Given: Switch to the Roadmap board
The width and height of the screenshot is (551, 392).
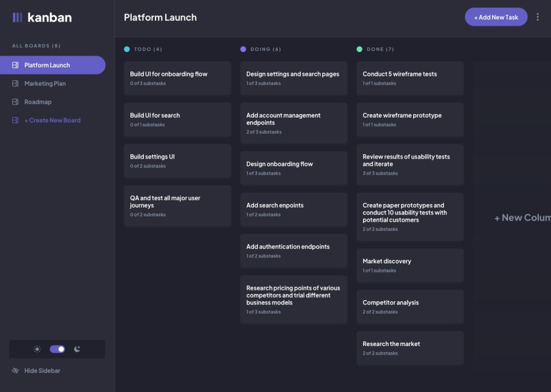Looking at the screenshot, I should [x=38, y=102].
